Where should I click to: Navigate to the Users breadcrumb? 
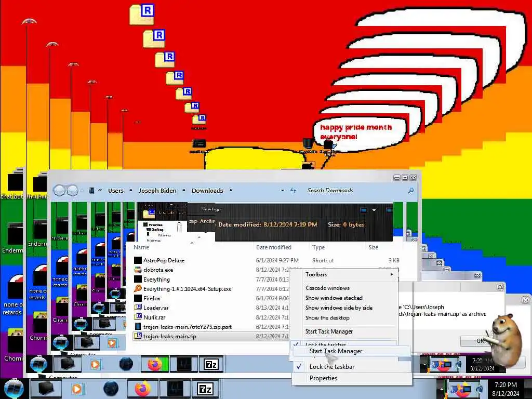[x=116, y=191]
